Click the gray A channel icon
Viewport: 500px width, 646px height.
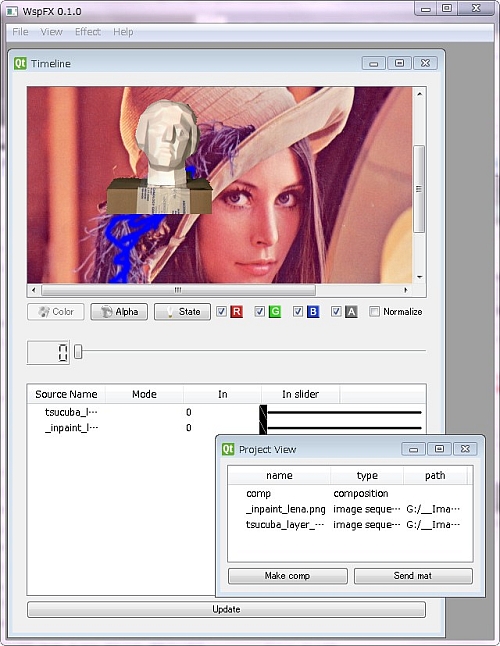pos(351,312)
